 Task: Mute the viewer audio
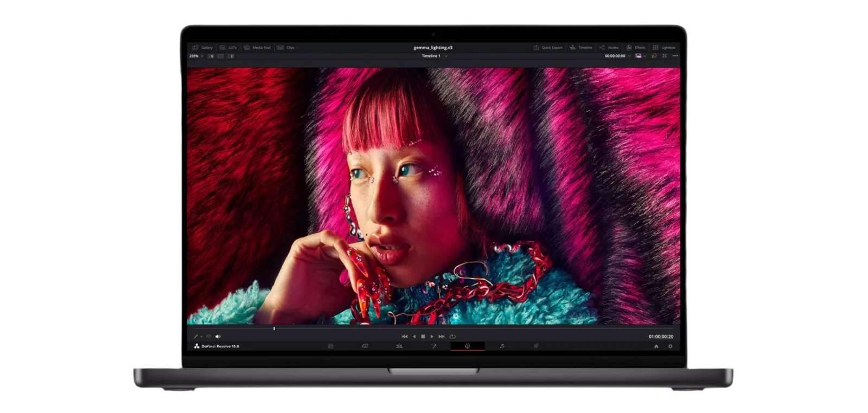[218, 337]
